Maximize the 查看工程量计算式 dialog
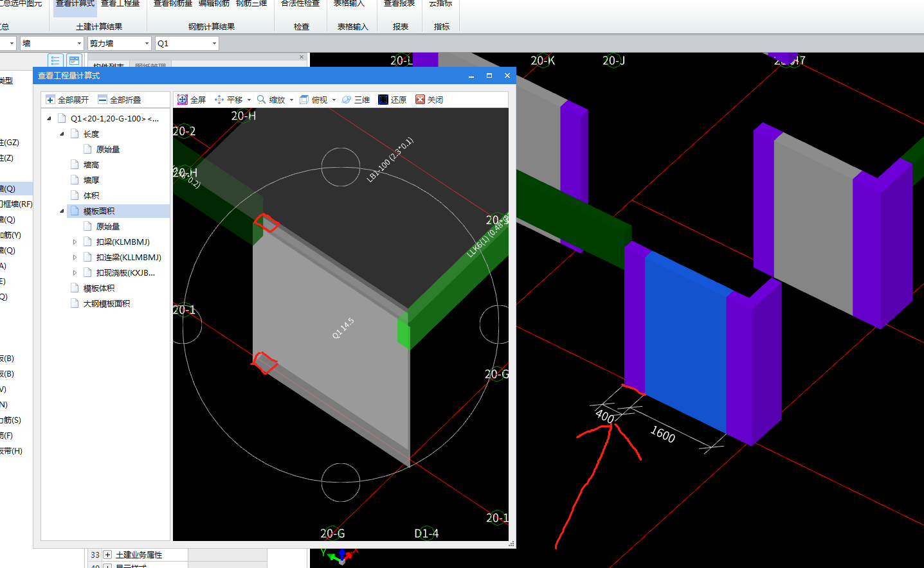 489,76
